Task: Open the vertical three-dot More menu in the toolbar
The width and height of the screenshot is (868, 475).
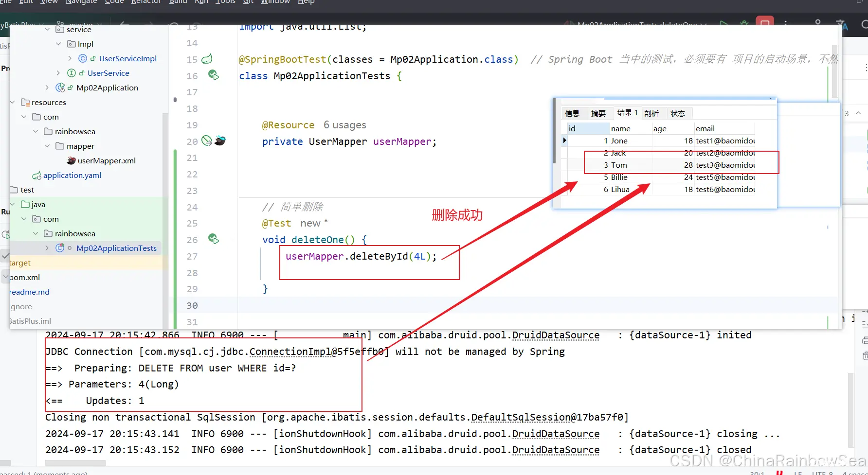Action: (x=786, y=23)
